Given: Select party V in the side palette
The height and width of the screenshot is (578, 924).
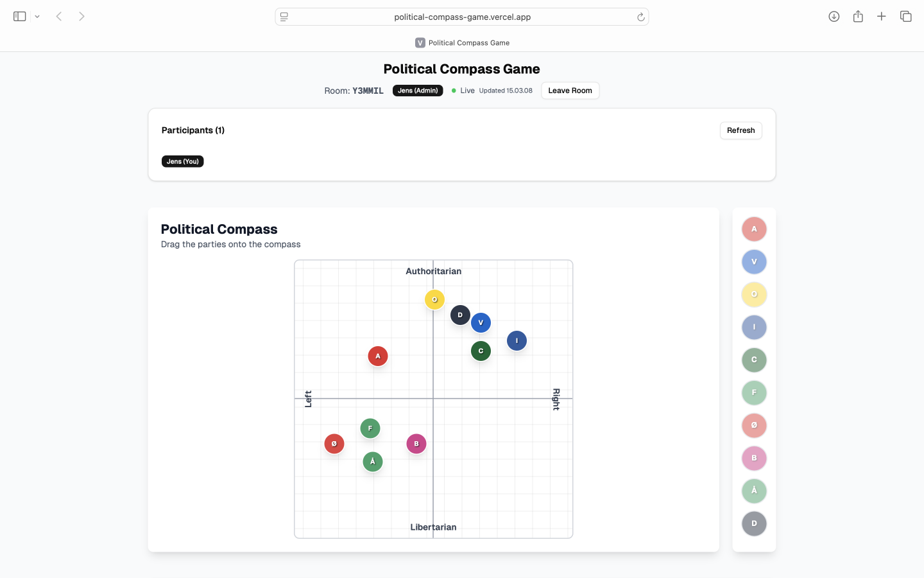Looking at the screenshot, I should [x=754, y=262].
